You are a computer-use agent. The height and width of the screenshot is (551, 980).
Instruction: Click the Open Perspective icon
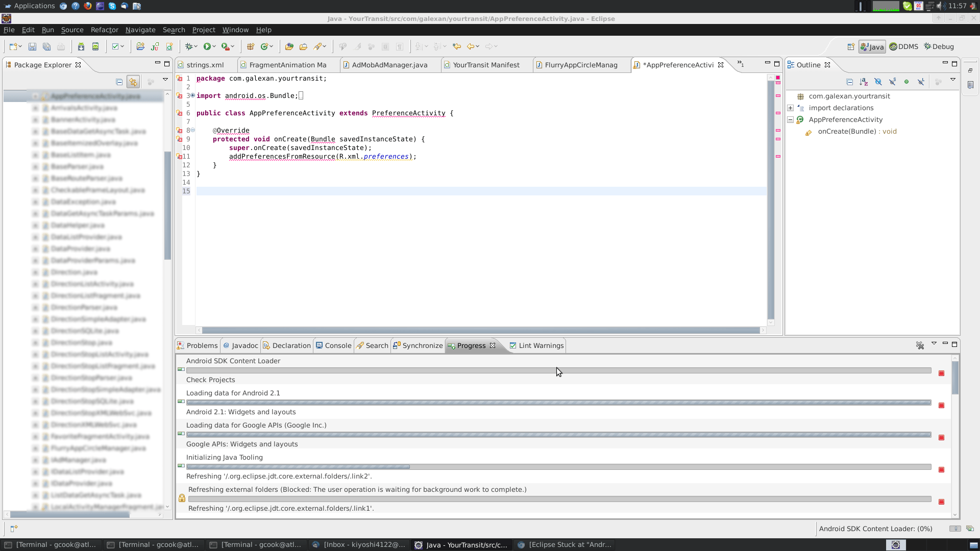[851, 47]
